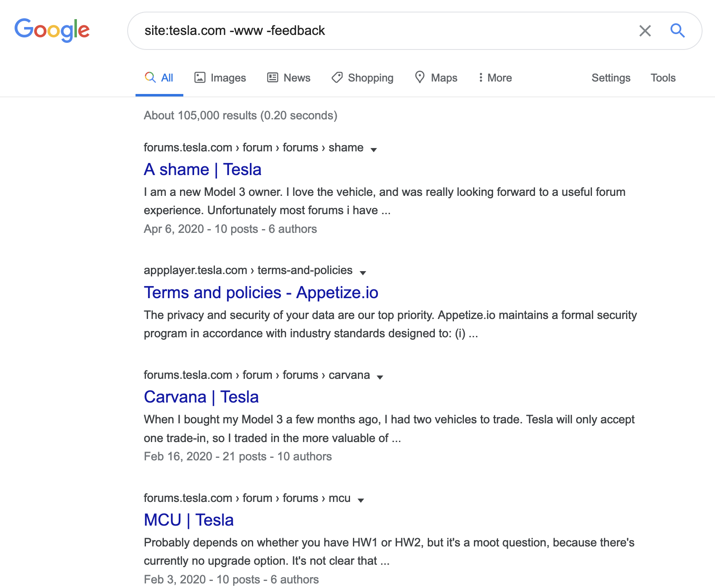Open the "Carvana | Tesla" result
The height and width of the screenshot is (588, 715).
pos(201,397)
